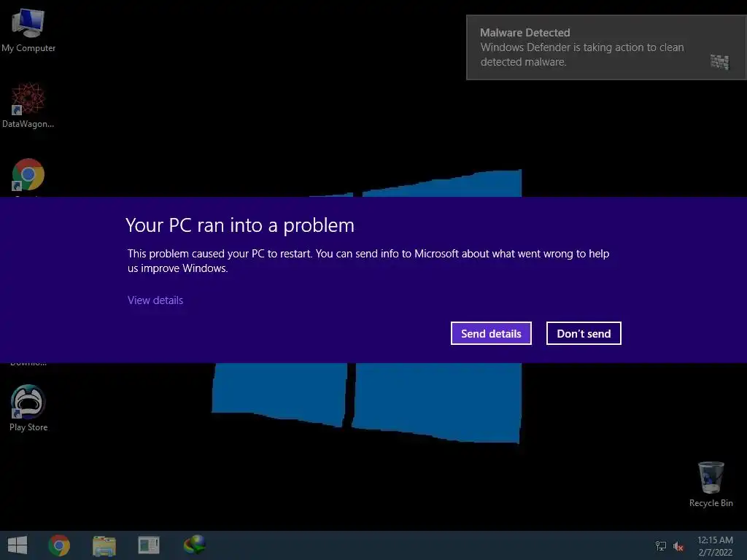This screenshot has width=747, height=560.
Task: Open the Recycle Bin on the desktop
Action: click(711, 484)
